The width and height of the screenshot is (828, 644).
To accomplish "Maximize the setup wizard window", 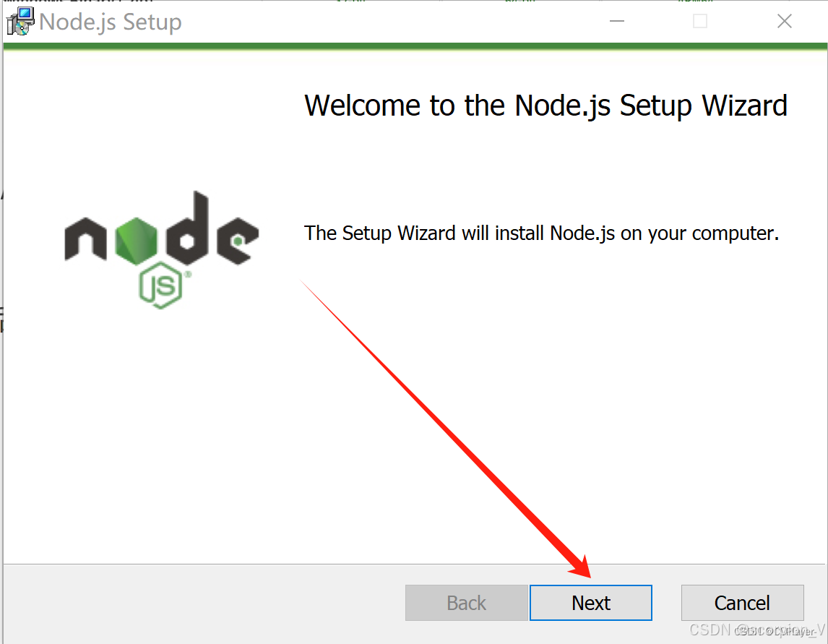I will pos(699,22).
